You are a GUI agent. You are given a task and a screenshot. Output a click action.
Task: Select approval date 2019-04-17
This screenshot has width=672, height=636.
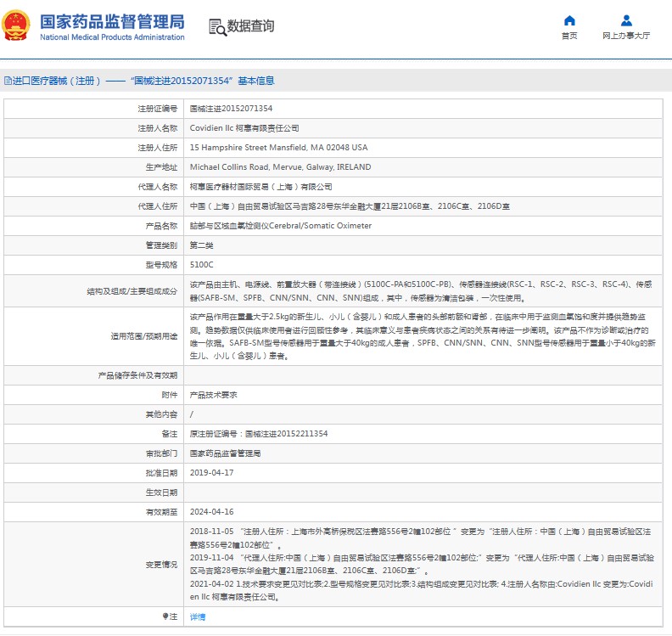click(212, 473)
